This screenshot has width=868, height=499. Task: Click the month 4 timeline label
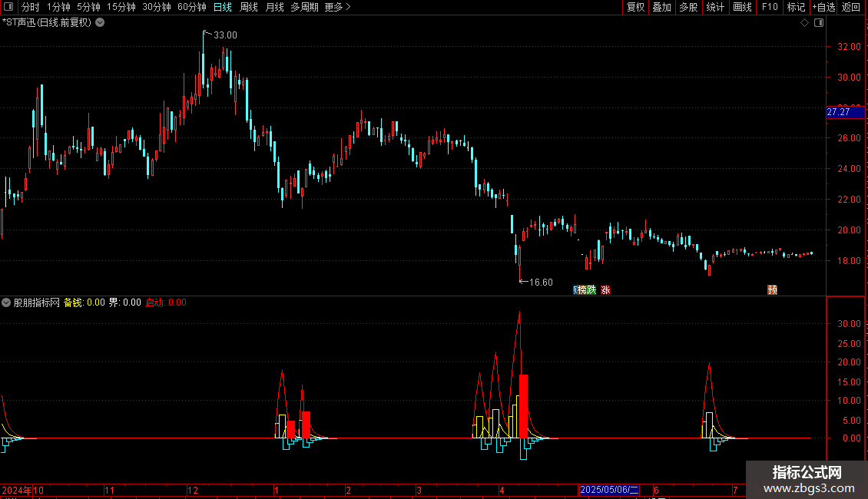tap(502, 490)
